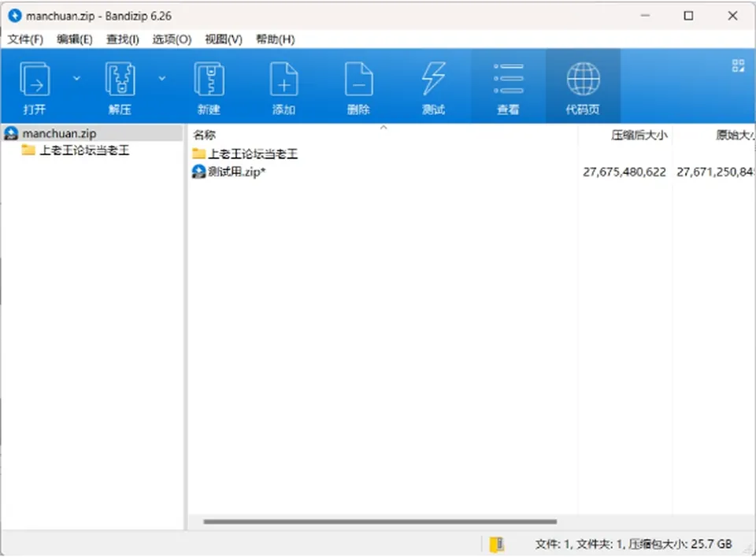756x557 pixels.
Task: Click the status bar file count text
Action: pyautogui.click(x=633, y=544)
